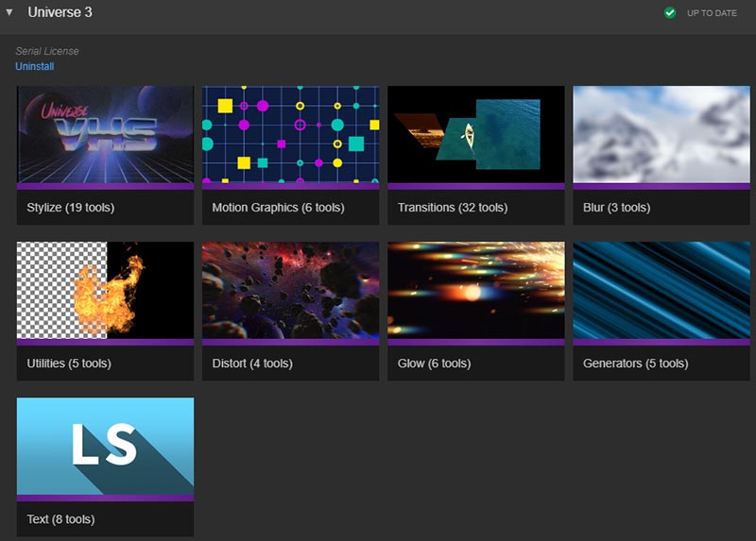Open the Text LS thumbnail
756x541 pixels.
pos(105,446)
